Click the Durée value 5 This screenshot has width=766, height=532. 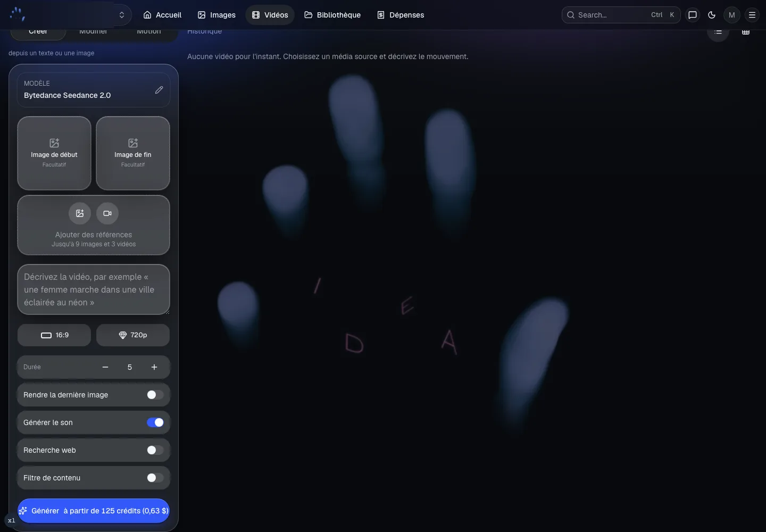[x=130, y=367]
